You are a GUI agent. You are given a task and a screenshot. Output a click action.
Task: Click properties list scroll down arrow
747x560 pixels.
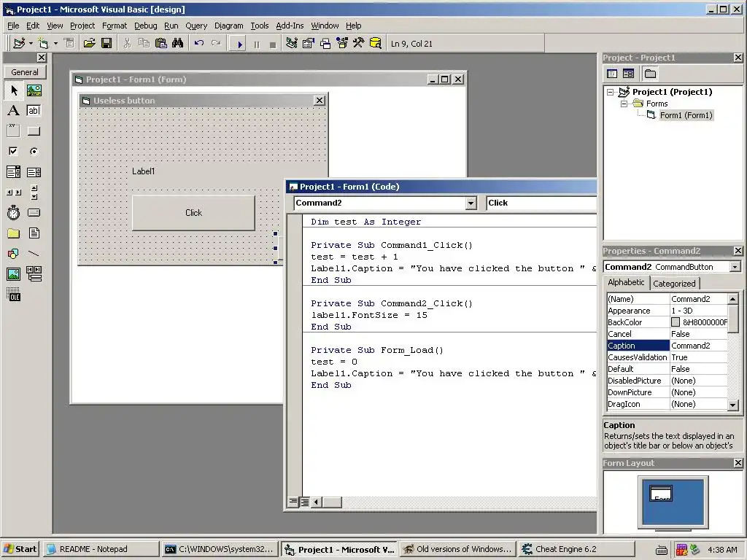tap(732, 405)
